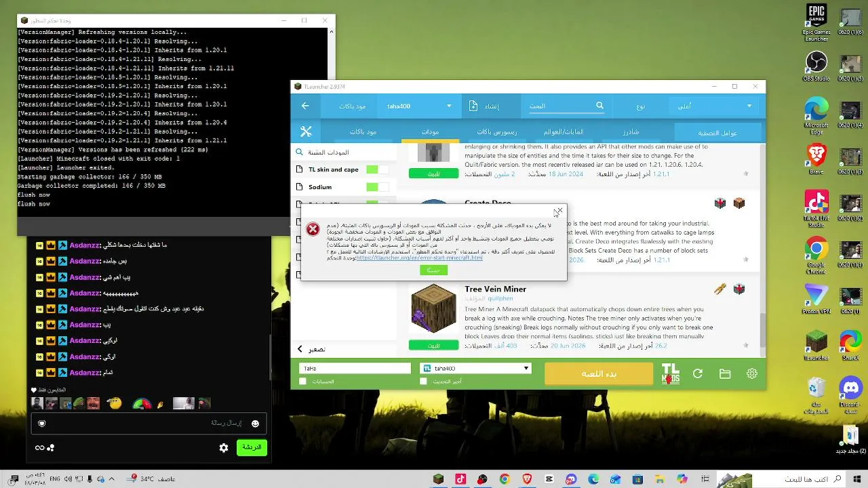
Task: Switch to the مودات tab
Action: pyautogui.click(x=430, y=131)
